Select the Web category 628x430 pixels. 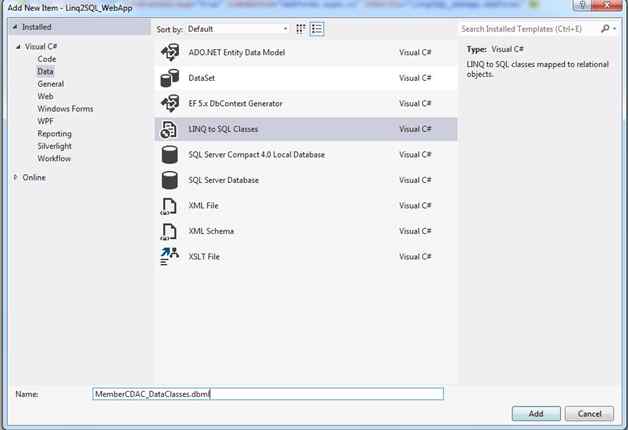[45, 96]
